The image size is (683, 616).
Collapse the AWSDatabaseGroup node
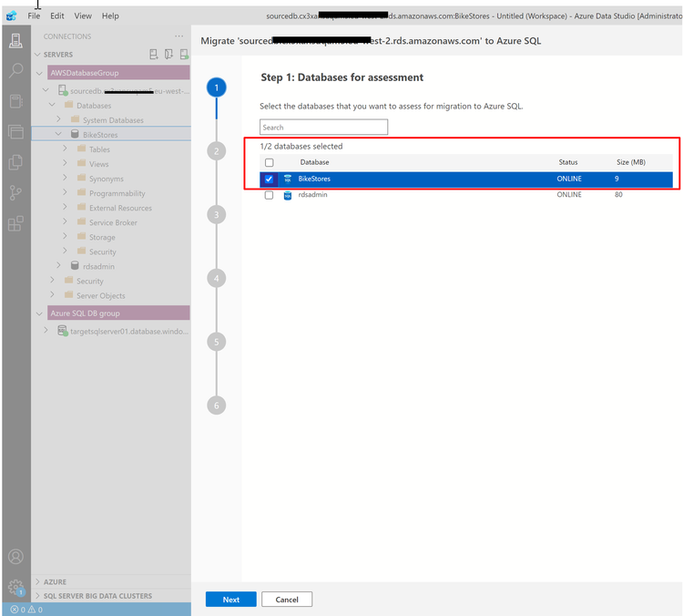40,73
